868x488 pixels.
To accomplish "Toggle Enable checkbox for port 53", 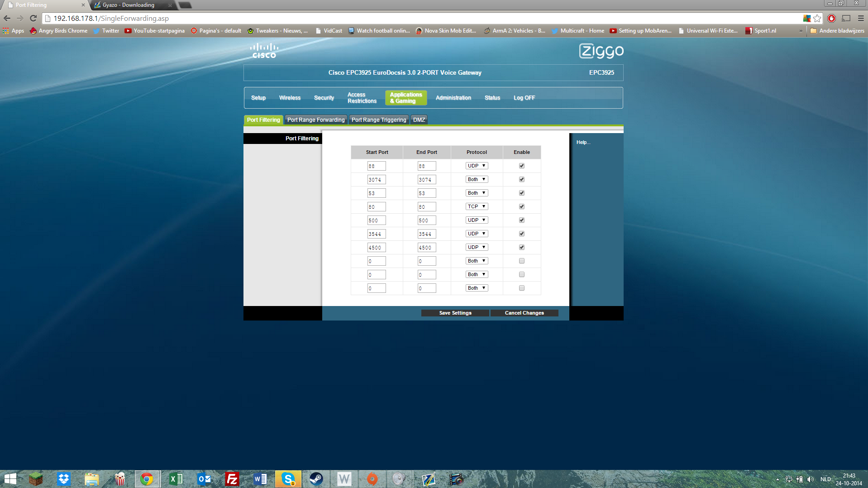I will point(522,193).
